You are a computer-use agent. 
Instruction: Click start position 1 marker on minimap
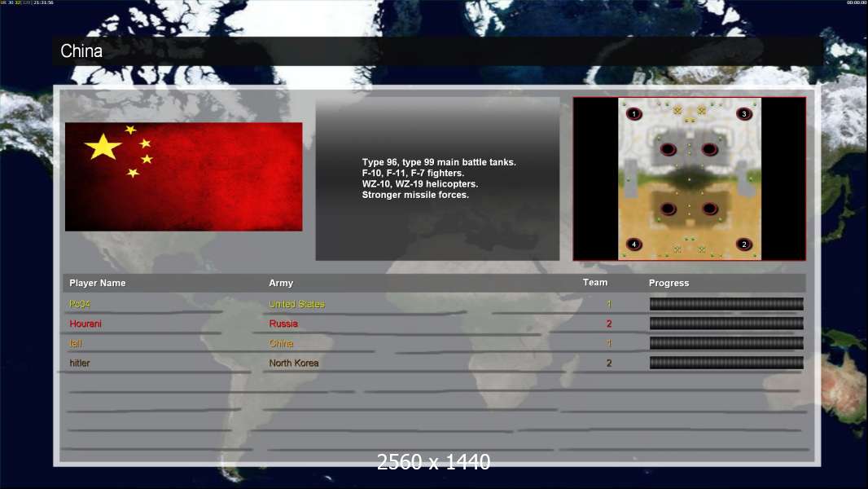pyautogui.click(x=633, y=114)
